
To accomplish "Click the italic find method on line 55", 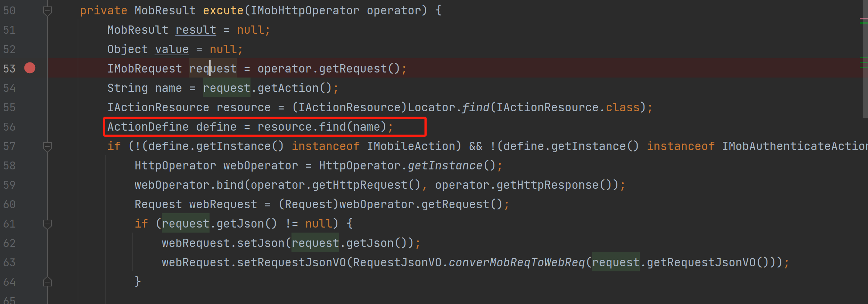I will click(x=475, y=107).
